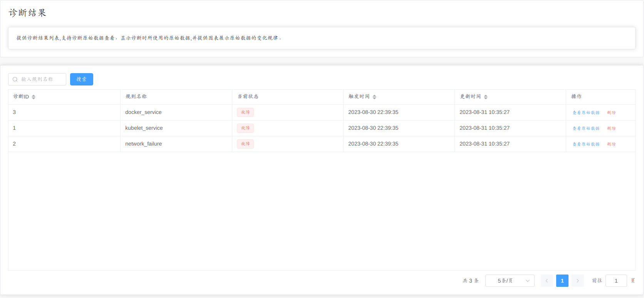644x298 pixels.
Task: Click the kubelet_service rule name cell
Action: tap(144, 128)
